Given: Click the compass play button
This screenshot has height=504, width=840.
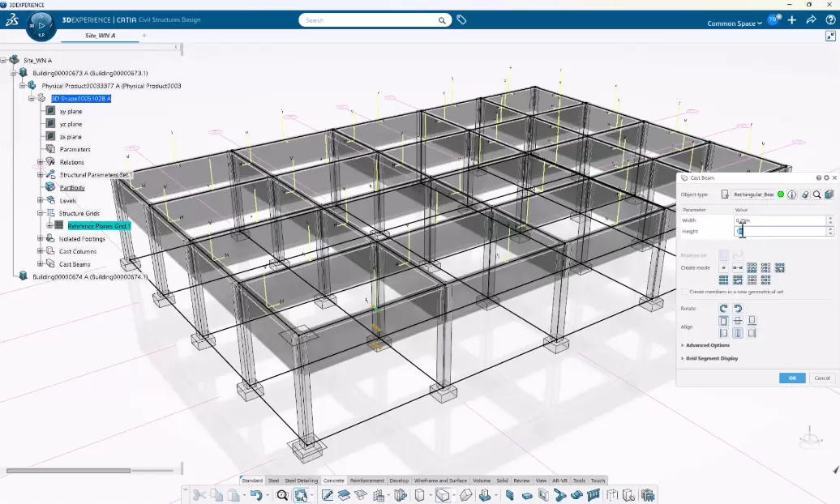Looking at the screenshot, I should [42, 25].
